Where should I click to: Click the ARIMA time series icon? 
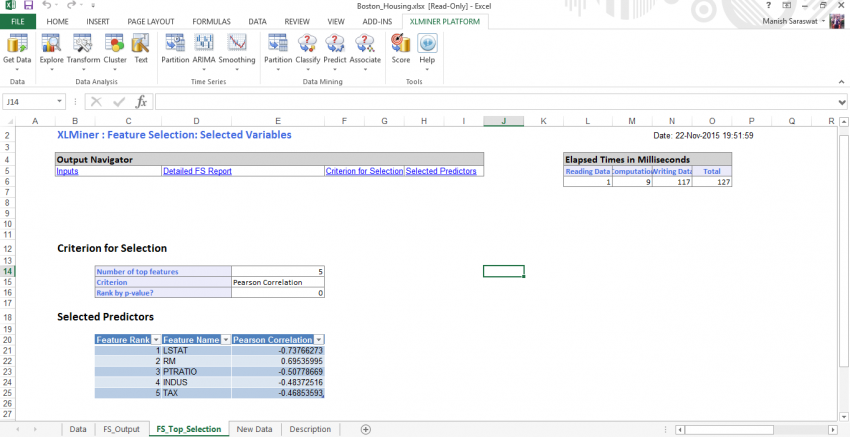point(204,46)
